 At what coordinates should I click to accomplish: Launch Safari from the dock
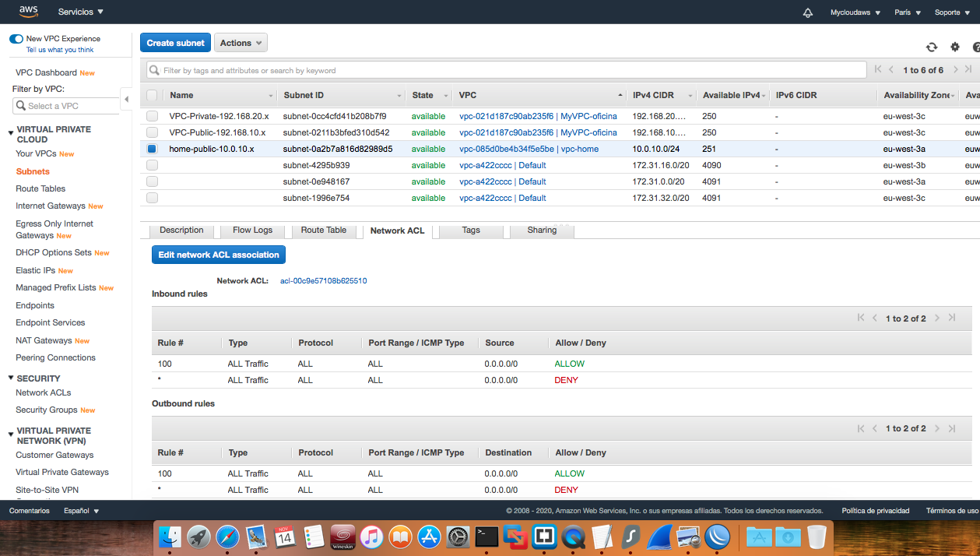[228, 537]
